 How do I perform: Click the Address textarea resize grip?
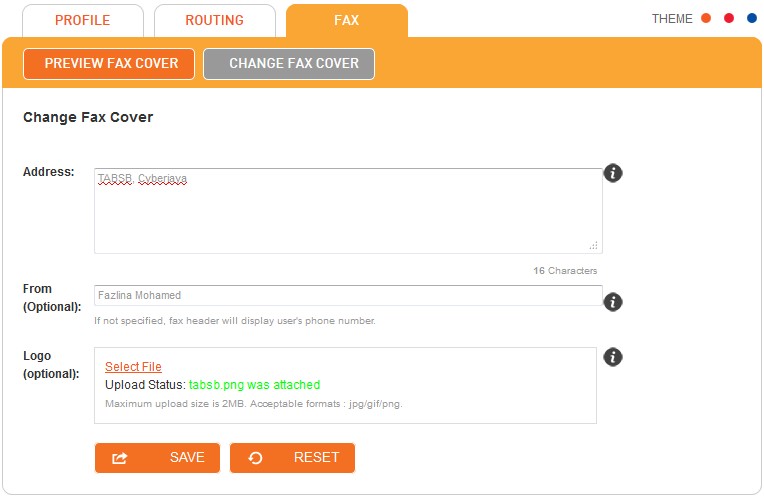click(593, 246)
